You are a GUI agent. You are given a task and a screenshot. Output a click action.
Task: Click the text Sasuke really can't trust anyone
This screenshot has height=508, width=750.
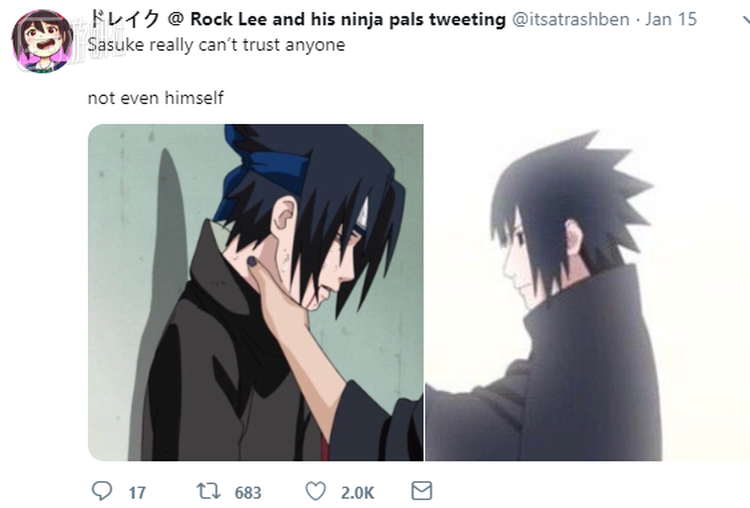coord(216,45)
